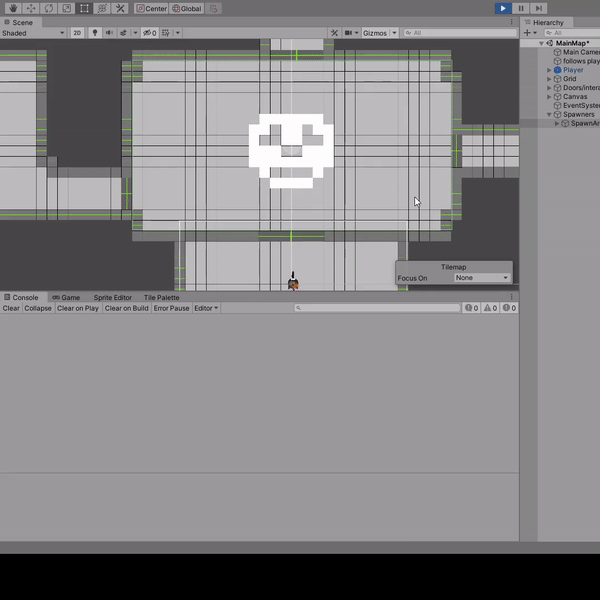Screen dimensions: 600x600
Task: Toggle Clear on Build
Action: [127, 308]
